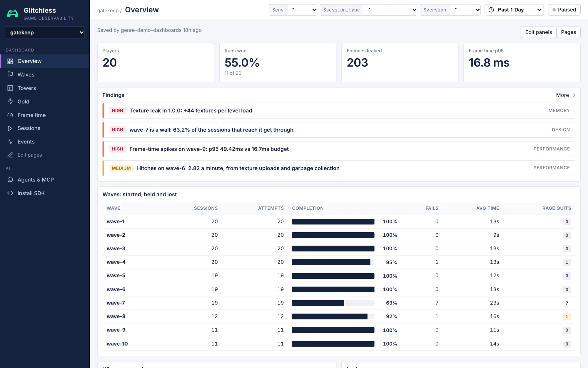This screenshot has height=368, width=588.
Task: Click the wave-8 rage quits badge
Action: point(567,316)
